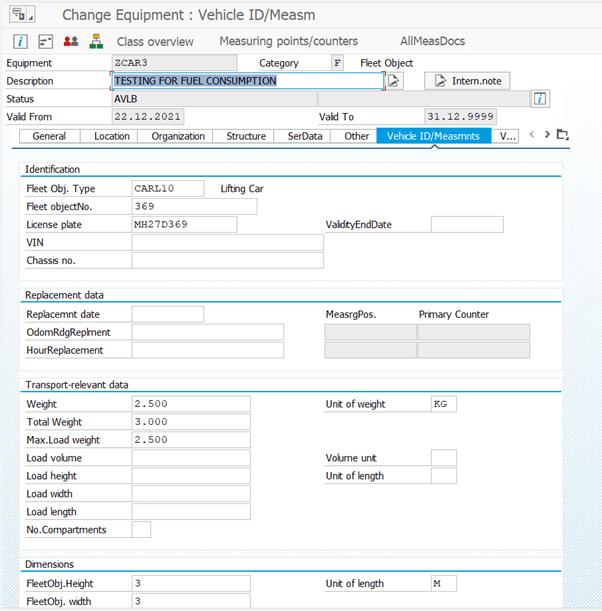This screenshot has height=611, width=602.
Task: Click the 'MeasrgPos.' heading
Action: (x=351, y=314)
